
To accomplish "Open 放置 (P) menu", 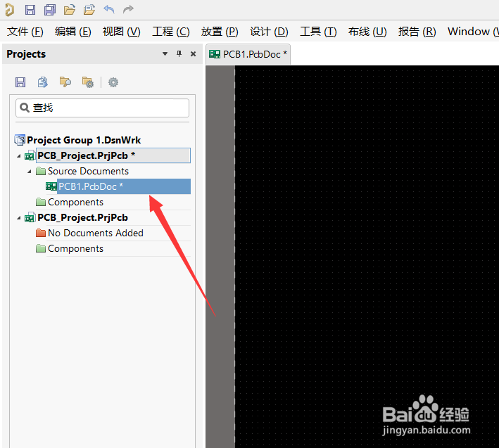I will coord(220,32).
